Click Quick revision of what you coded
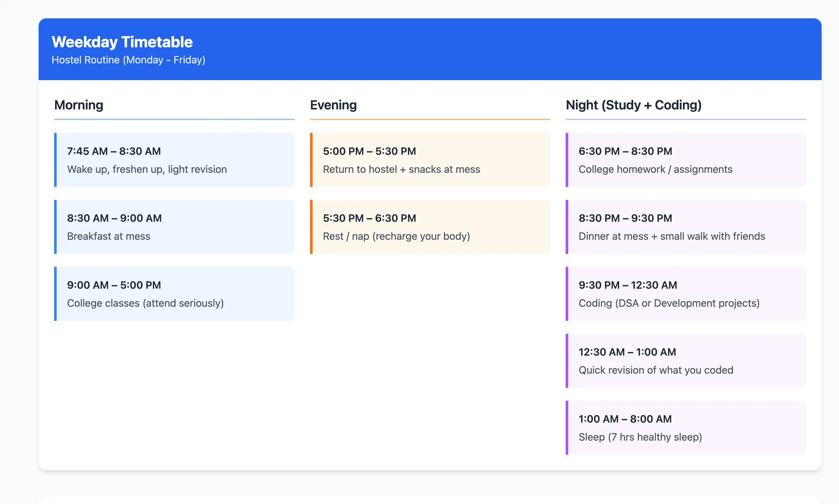Screen dimensions: 839x504 pos(655,370)
